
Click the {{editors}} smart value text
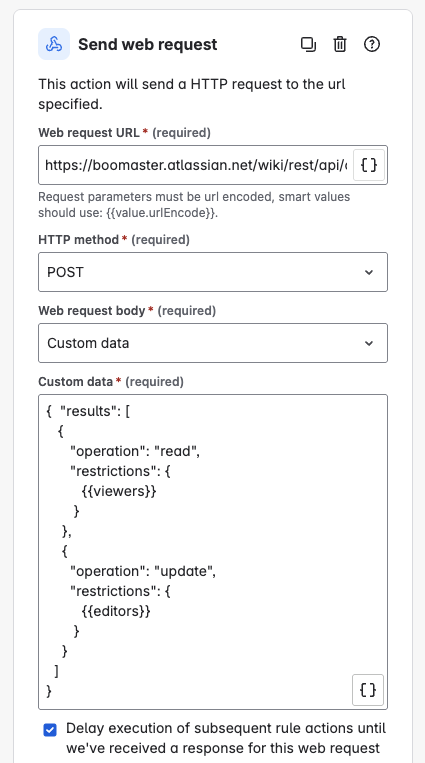coord(116,611)
